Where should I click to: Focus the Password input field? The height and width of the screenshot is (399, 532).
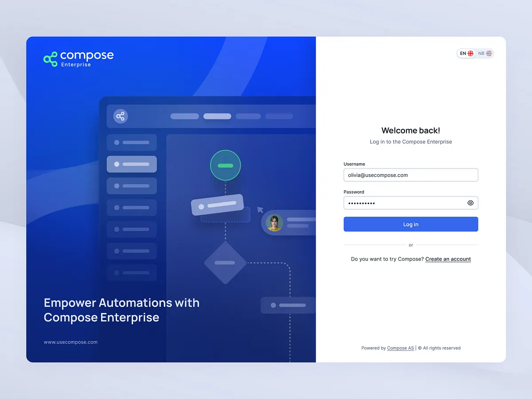(x=411, y=203)
